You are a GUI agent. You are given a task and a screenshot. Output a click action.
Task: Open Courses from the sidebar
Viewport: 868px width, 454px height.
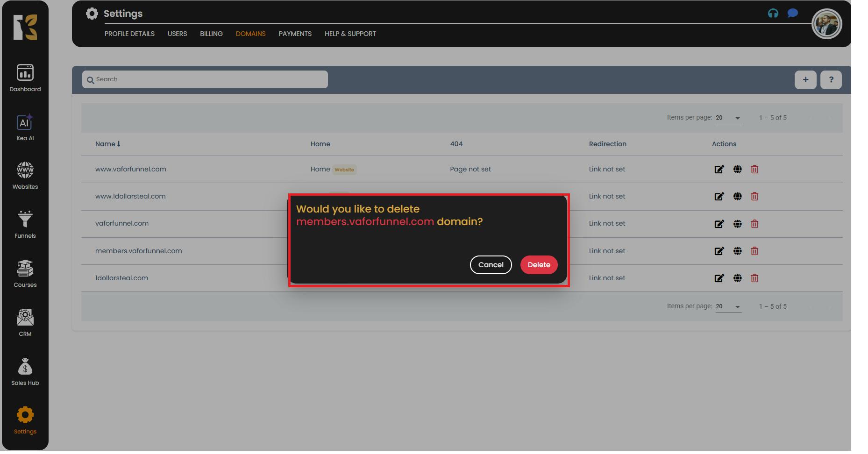pos(25,274)
